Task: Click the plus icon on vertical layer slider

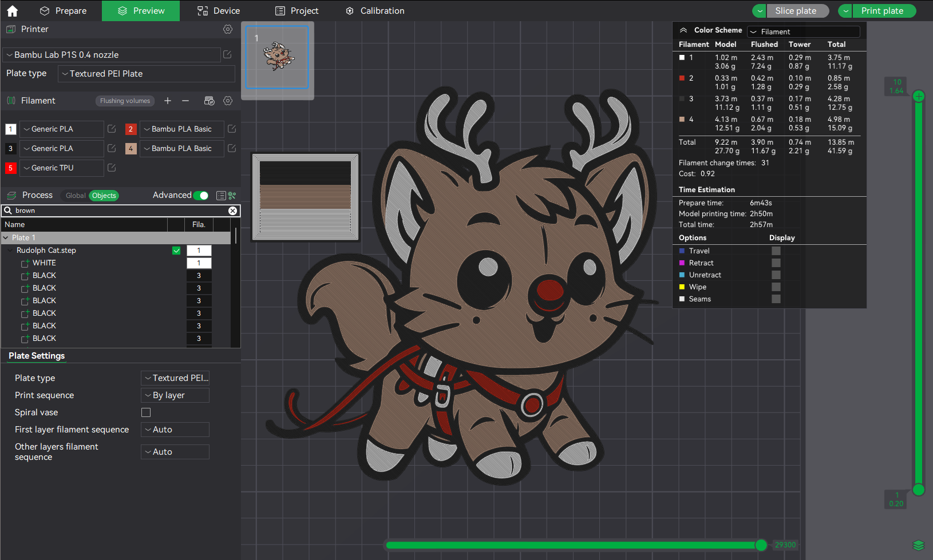Action: pyautogui.click(x=919, y=96)
